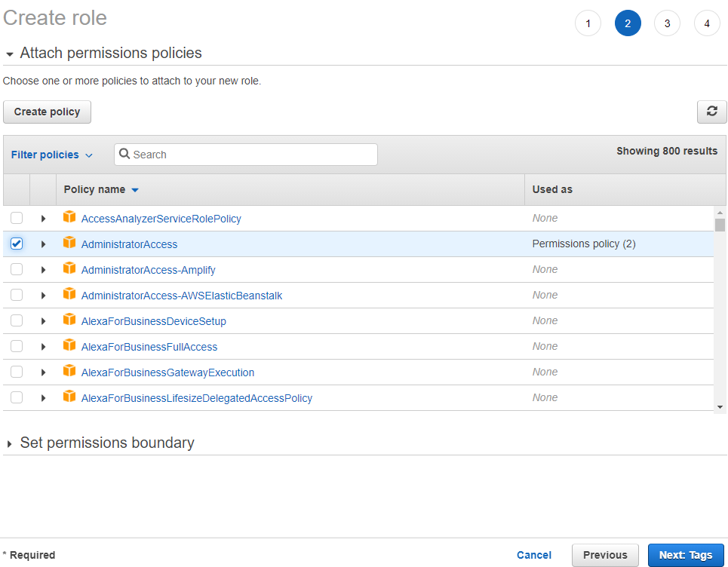This screenshot has height=567, width=728.
Task: Click the search magnifier icon
Action: tap(124, 154)
